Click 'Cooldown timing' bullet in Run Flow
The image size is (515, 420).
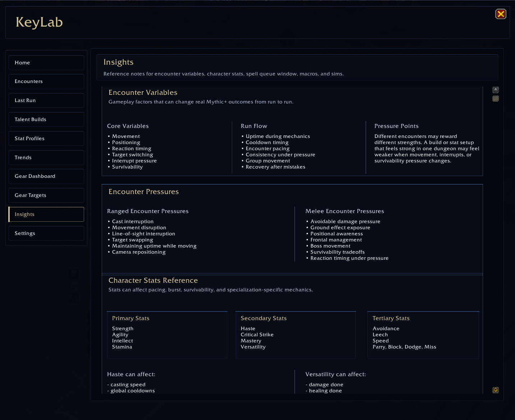(267, 142)
